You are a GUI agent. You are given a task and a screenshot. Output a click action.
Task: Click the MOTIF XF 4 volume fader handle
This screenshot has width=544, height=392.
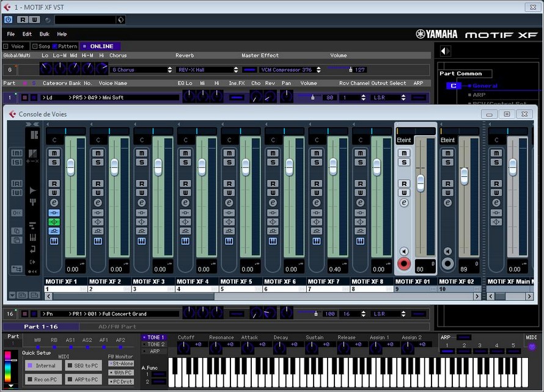click(202, 166)
